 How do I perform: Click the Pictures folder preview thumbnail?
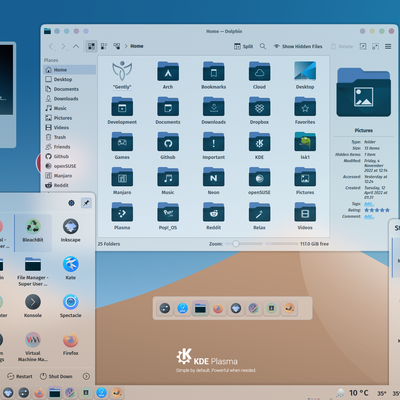click(x=364, y=92)
